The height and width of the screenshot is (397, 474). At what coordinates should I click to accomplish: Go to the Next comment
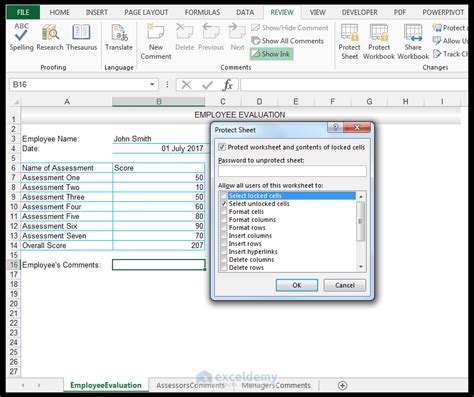[x=237, y=37]
